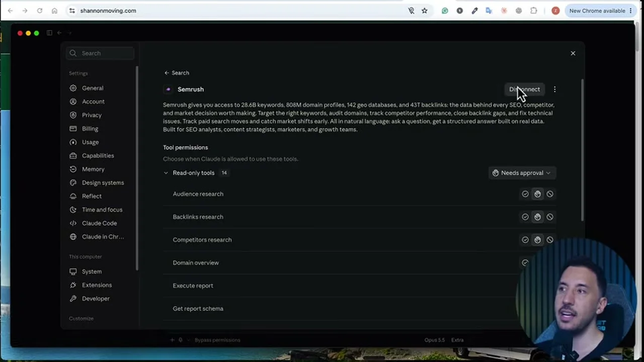This screenshot has height=362, width=644.
Task: Focus the settings Search field
Action: (100, 53)
